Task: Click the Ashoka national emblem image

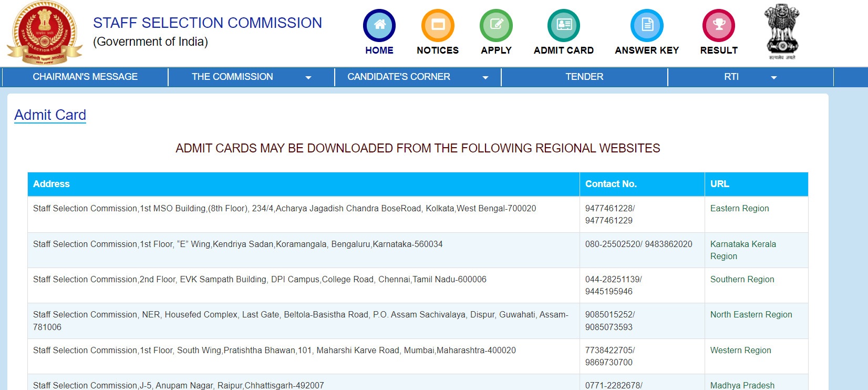Action: (782, 32)
